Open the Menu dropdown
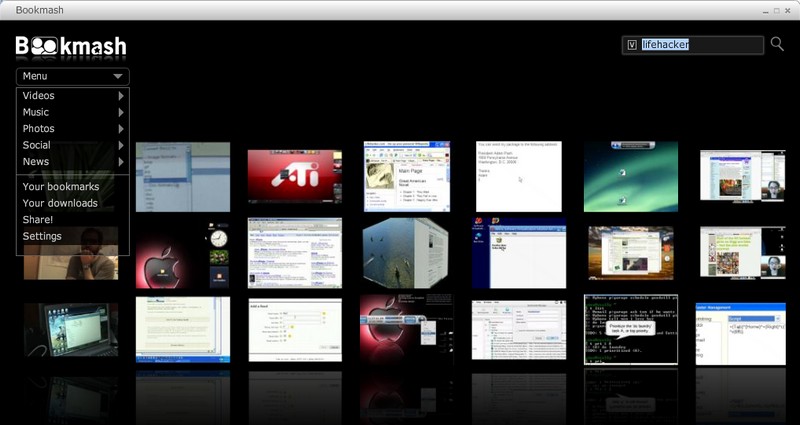The width and height of the screenshot is (800, 425). click(x=72, y=76)
